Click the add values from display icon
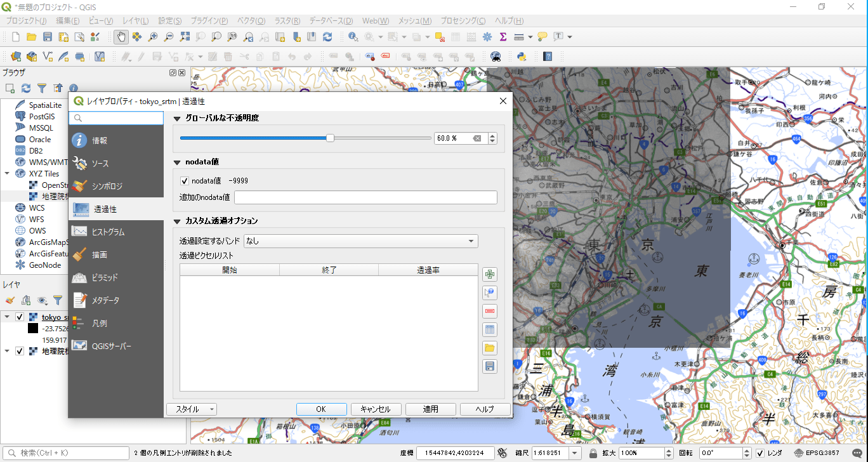This screenshot has width=868, height=462. coord(490,293)
